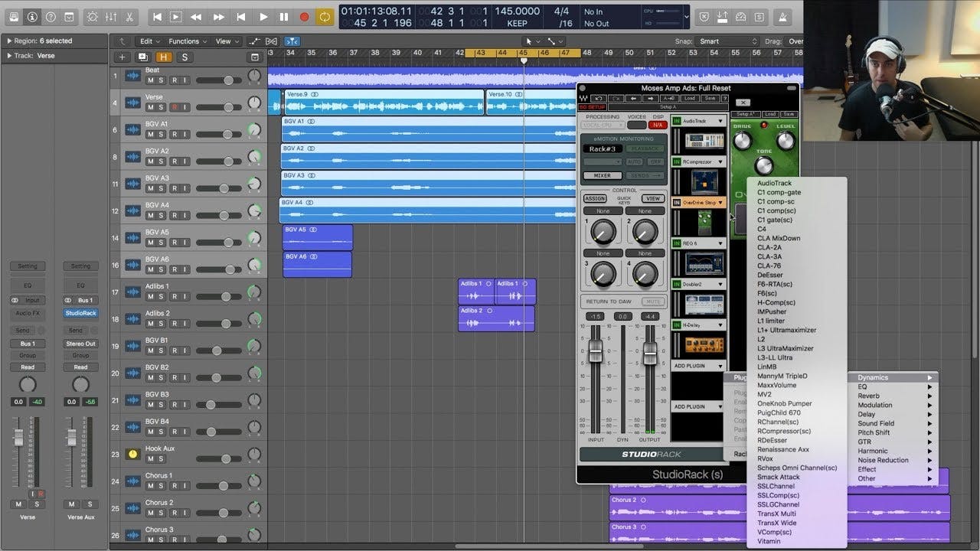The width and height of the screenshot is (980, 551).
Task: Toggle global Solo S button in track header
Action: coord(185,57)
